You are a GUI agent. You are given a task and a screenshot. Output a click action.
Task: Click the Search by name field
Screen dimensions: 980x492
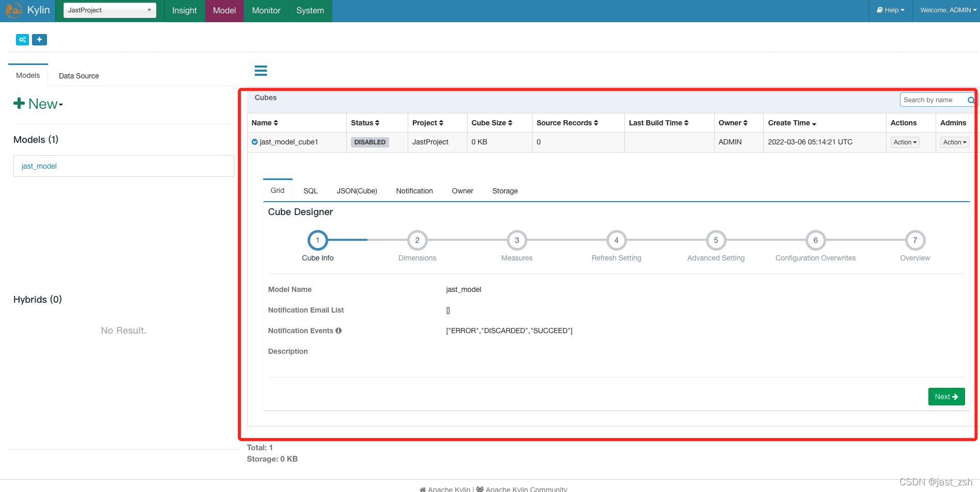934,100
